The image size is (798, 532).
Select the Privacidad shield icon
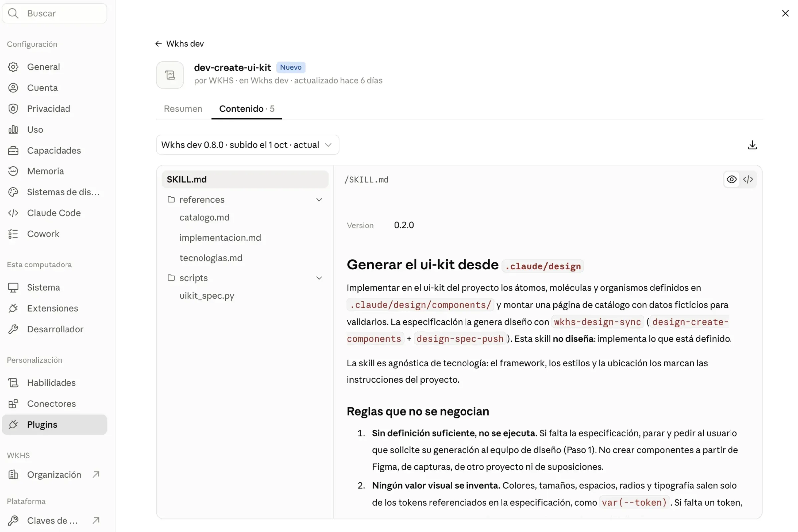[13, 109]
